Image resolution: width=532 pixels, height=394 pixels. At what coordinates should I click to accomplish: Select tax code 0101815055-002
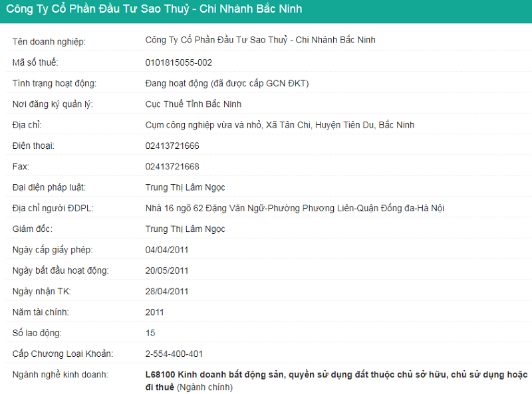(178, 62)
